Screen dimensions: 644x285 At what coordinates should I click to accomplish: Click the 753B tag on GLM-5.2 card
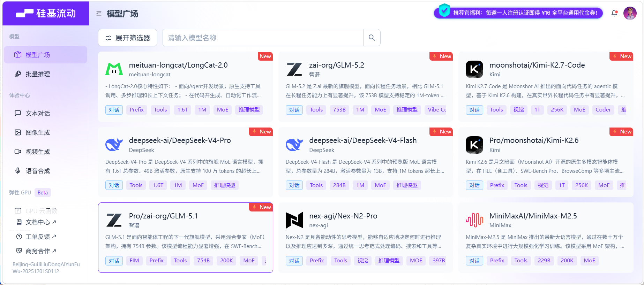(x=339, y=110)
